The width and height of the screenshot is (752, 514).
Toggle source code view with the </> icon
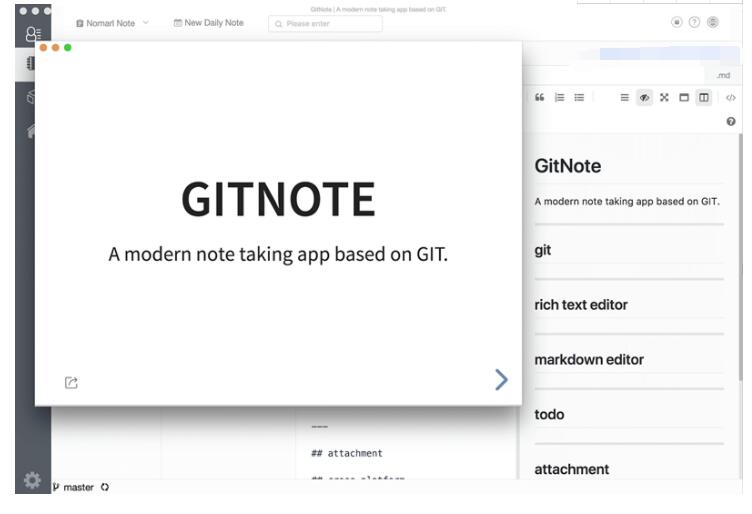[730, 98]
